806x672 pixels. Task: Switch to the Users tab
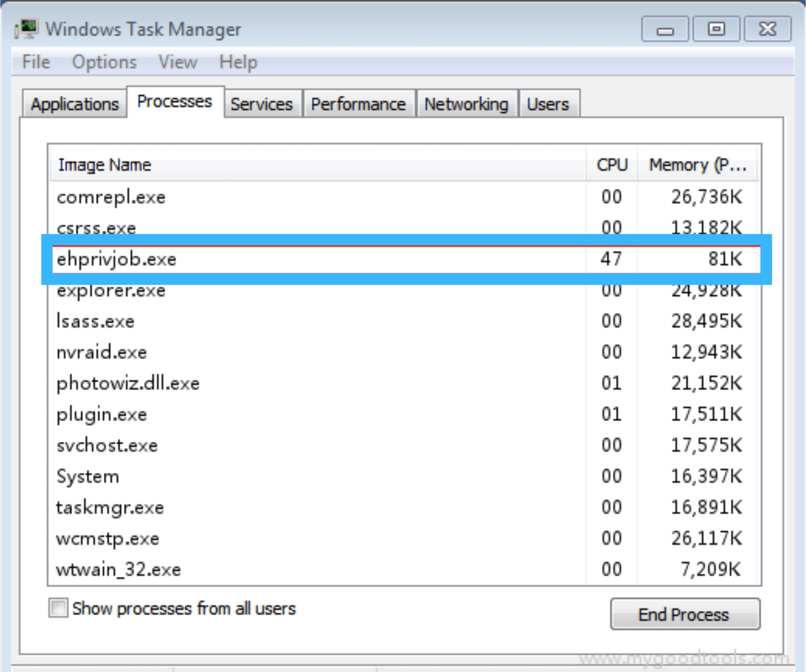548,104
